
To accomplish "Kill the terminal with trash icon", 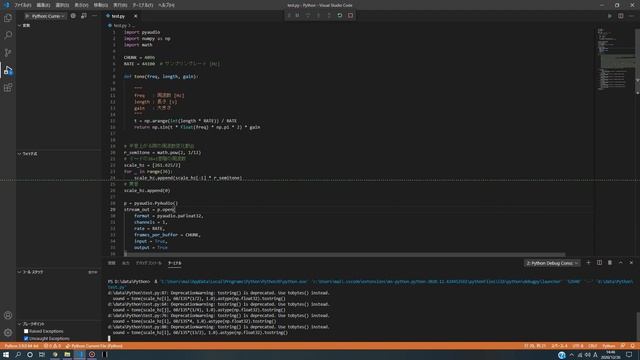I will (610, 263).
